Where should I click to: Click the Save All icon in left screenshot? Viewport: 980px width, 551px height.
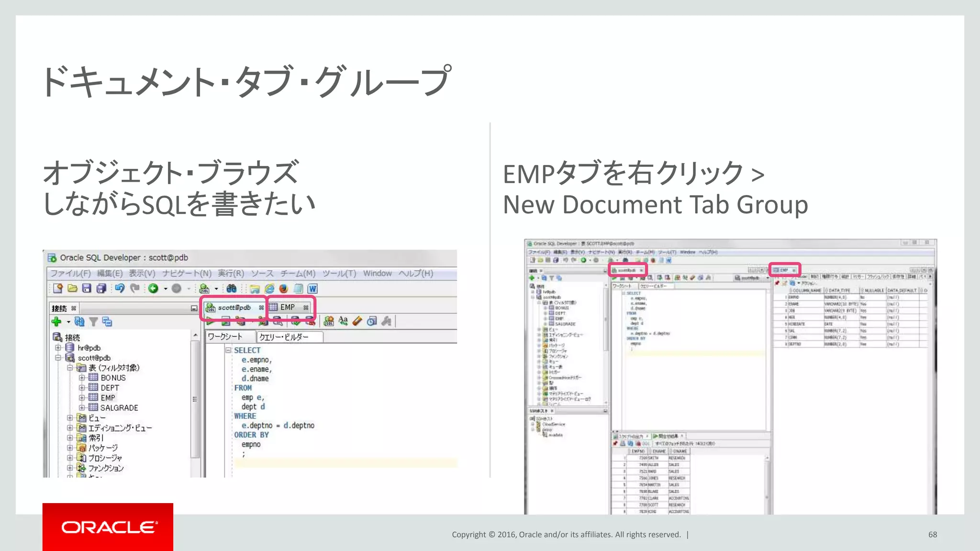click(101, 288)
